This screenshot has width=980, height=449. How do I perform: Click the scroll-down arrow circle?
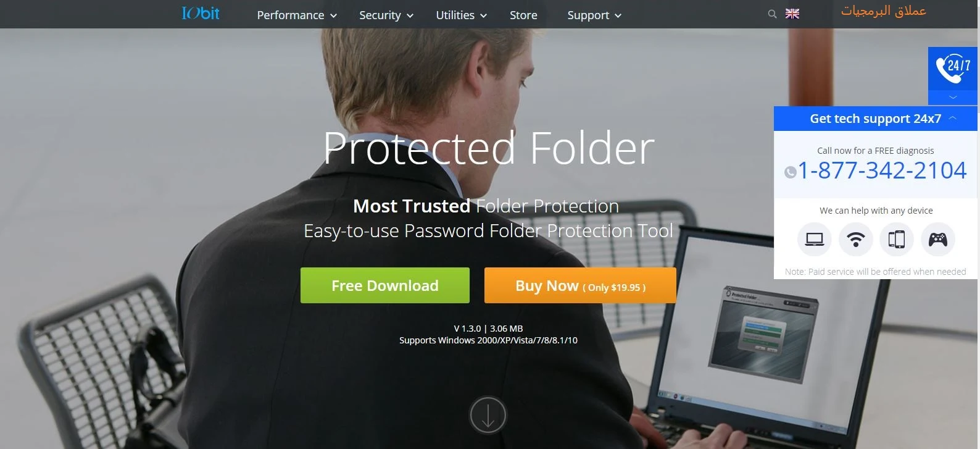coord(488,415)
